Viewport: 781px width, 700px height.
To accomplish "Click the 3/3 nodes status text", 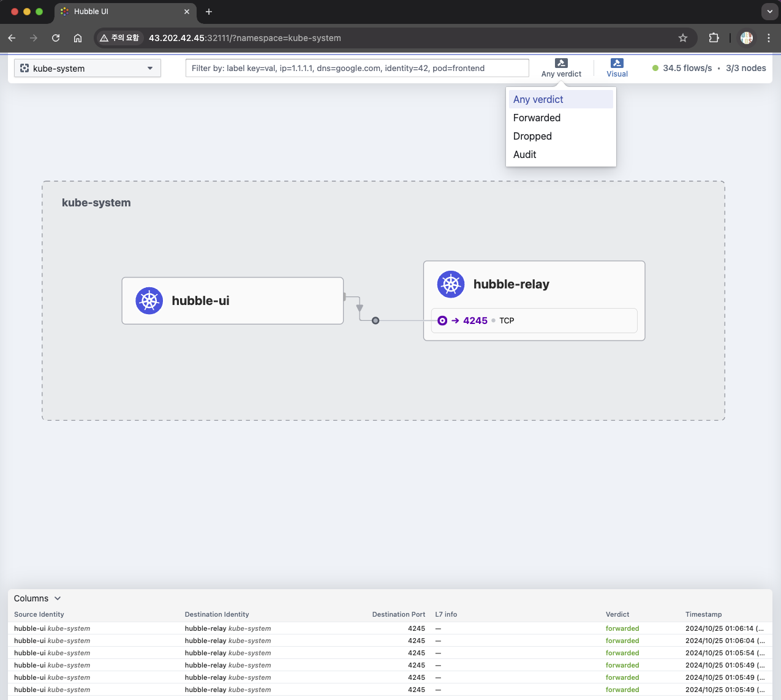I will coord(746,68).
